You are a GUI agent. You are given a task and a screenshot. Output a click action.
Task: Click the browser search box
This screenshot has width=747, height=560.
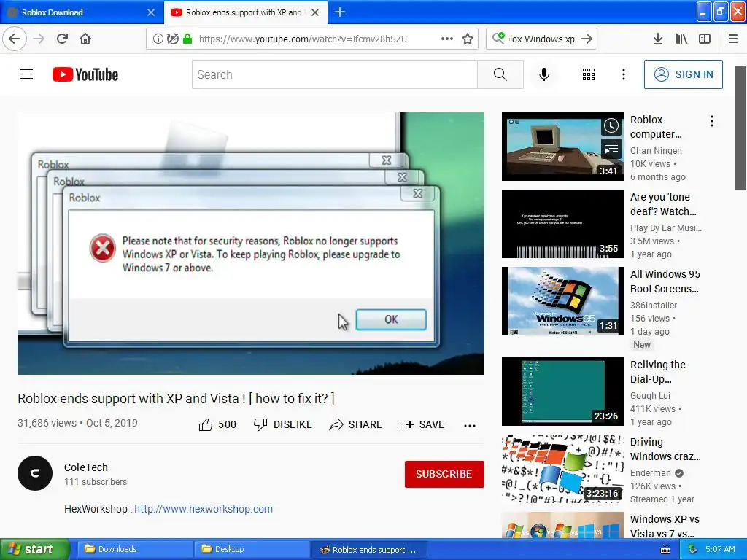[542, 39]
